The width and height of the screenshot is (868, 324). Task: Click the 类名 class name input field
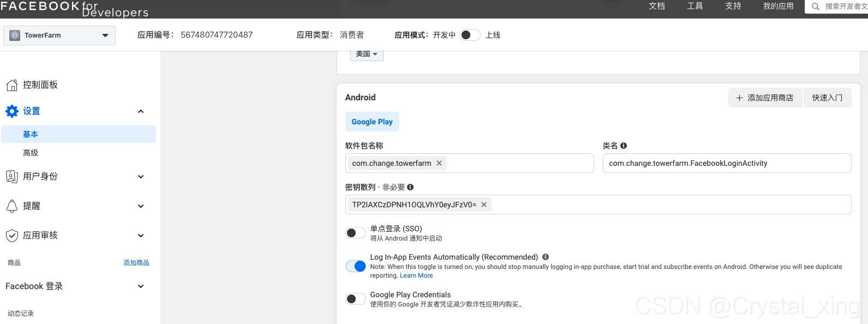pos(727,163)
